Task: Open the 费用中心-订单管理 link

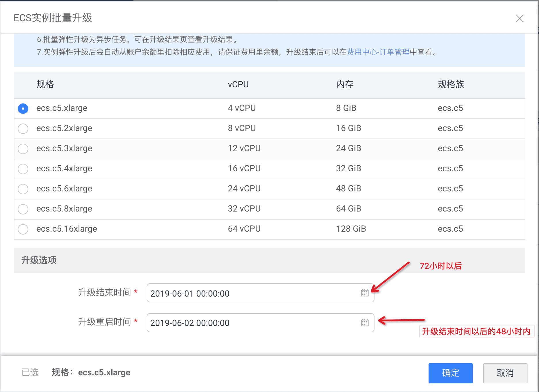Action: [378, 52]
